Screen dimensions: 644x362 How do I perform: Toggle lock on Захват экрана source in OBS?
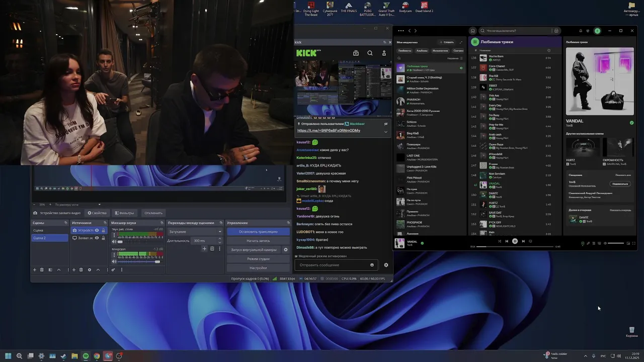click(103, 238)
